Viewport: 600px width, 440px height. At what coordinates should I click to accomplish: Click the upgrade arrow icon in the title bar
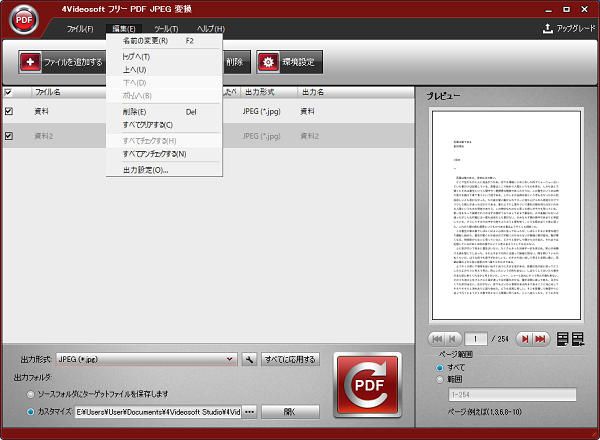547,29
